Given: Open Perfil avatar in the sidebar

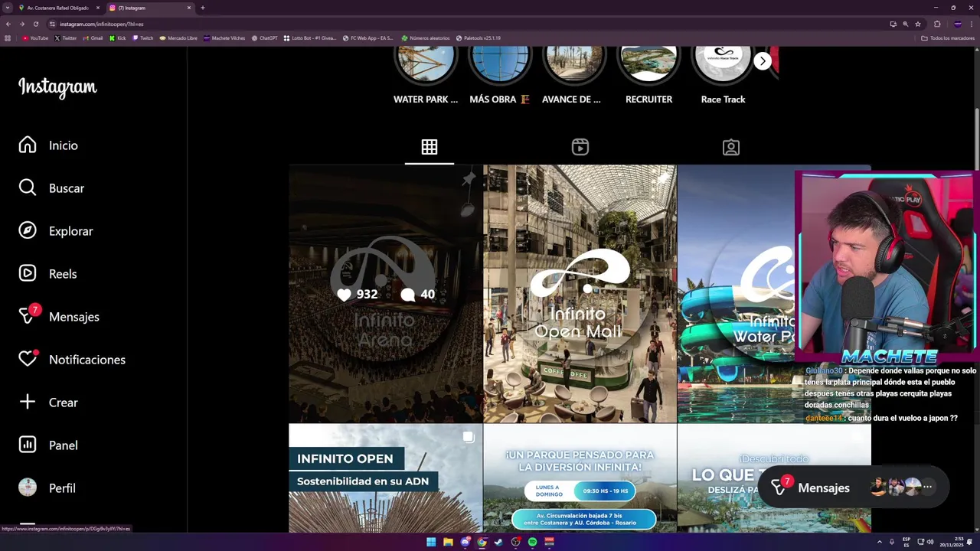Looking at the screenshot, I should pyautogui.click(x=47, y=488).
